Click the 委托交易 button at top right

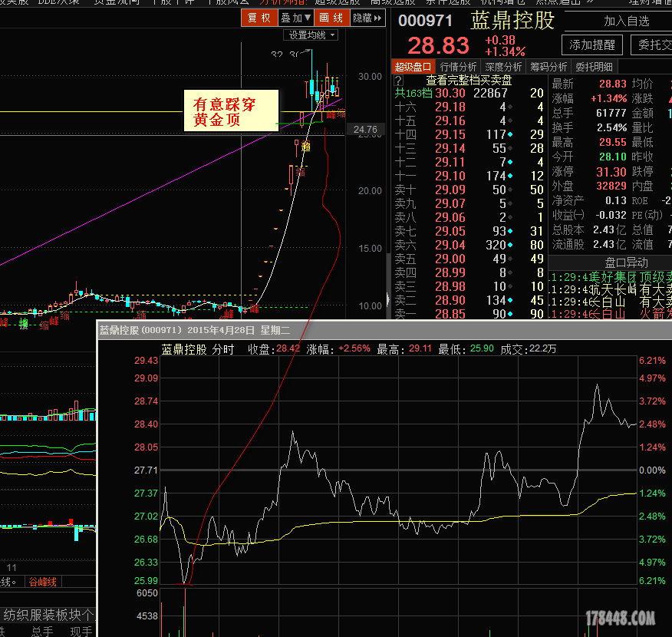652,45
